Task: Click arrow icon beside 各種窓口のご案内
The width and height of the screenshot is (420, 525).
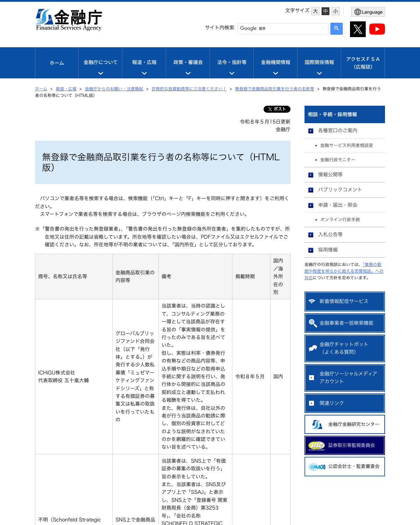Action: click(311, 131)
